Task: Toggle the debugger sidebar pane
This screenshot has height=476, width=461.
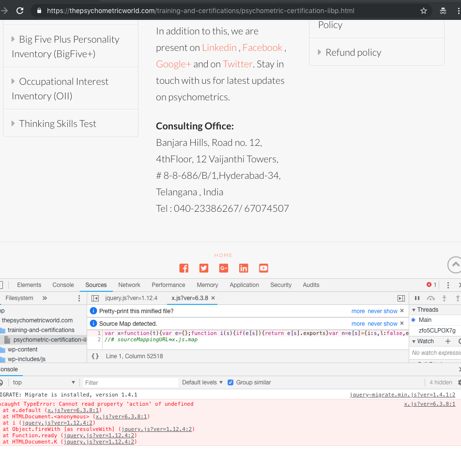Action: pos(401,298)
